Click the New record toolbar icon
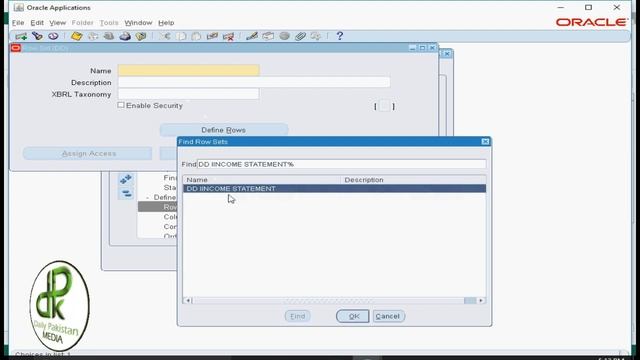The image size is (640, 360). click(21, 36)
